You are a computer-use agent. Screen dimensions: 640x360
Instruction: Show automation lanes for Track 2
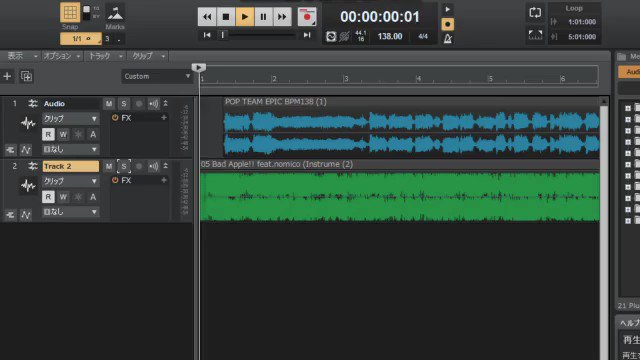[26, 215]
